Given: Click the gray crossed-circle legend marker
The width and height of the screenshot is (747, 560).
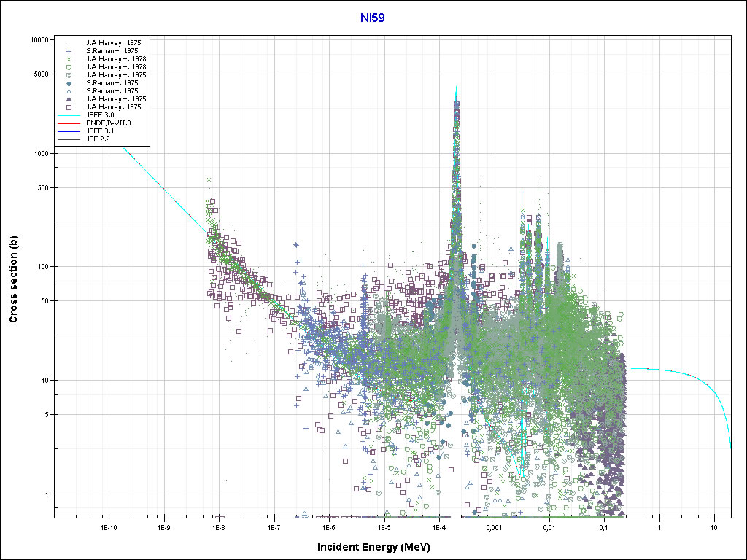Looking at the screenshot, I should (68, 75).
